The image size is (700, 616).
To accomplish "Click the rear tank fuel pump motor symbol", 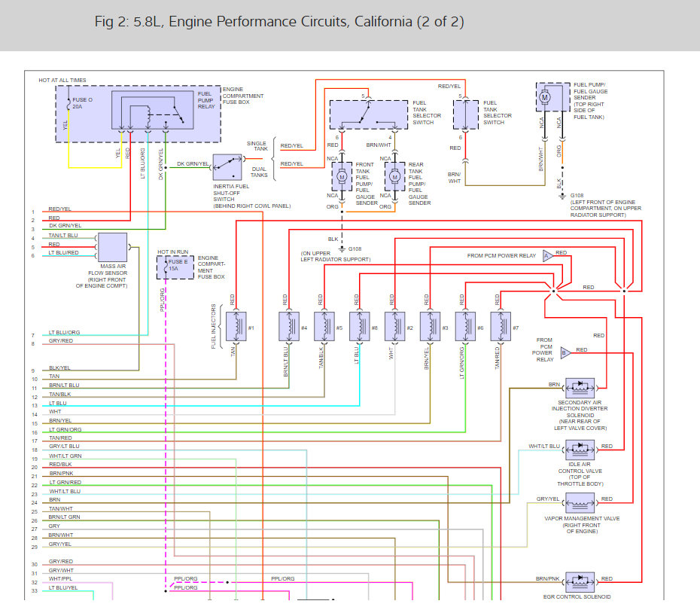I will pyautogui.click(x=394, y=176).
